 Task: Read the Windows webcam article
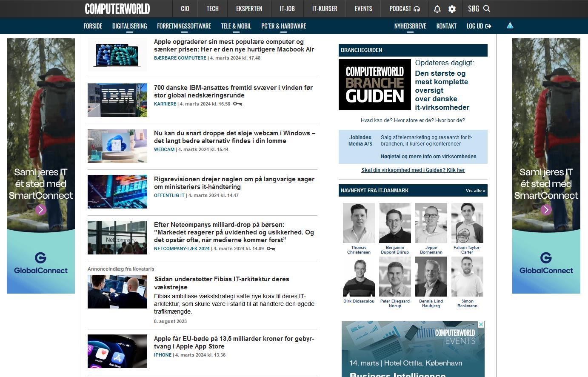click(235, 137)
